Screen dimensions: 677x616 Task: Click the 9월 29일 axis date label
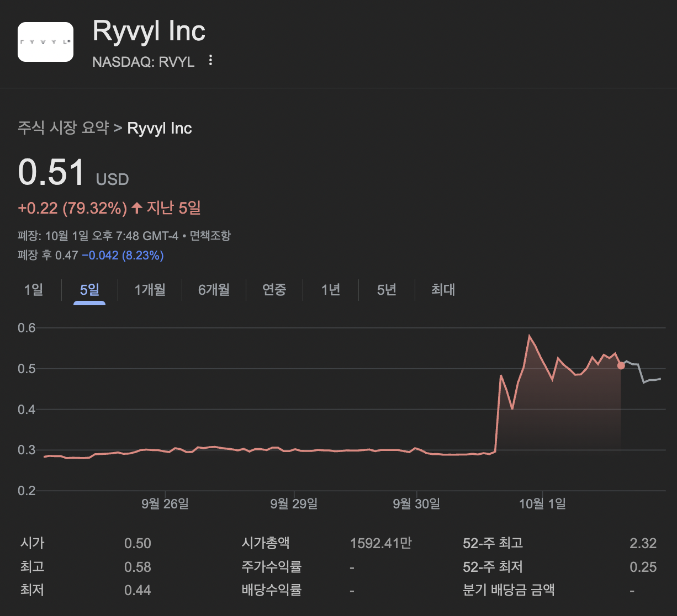click(x=294, y=503)
